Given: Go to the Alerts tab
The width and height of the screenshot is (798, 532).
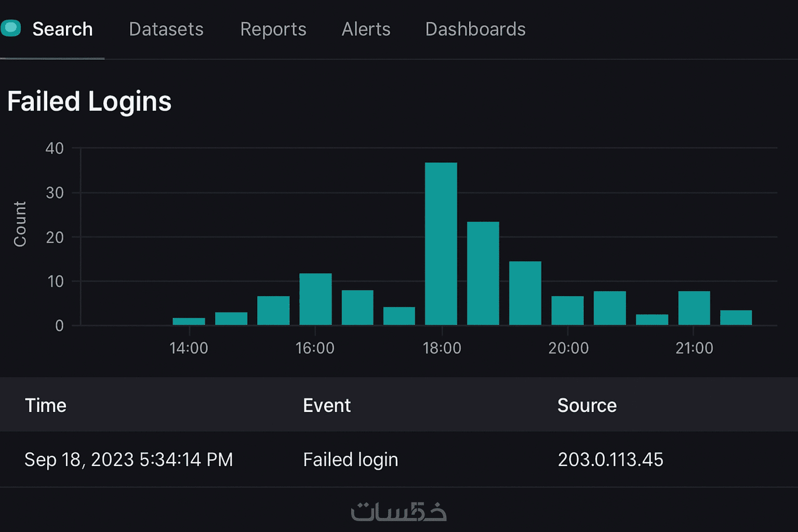Looking at the screenshot, I should pyautogui.click(x=366, y=29).
